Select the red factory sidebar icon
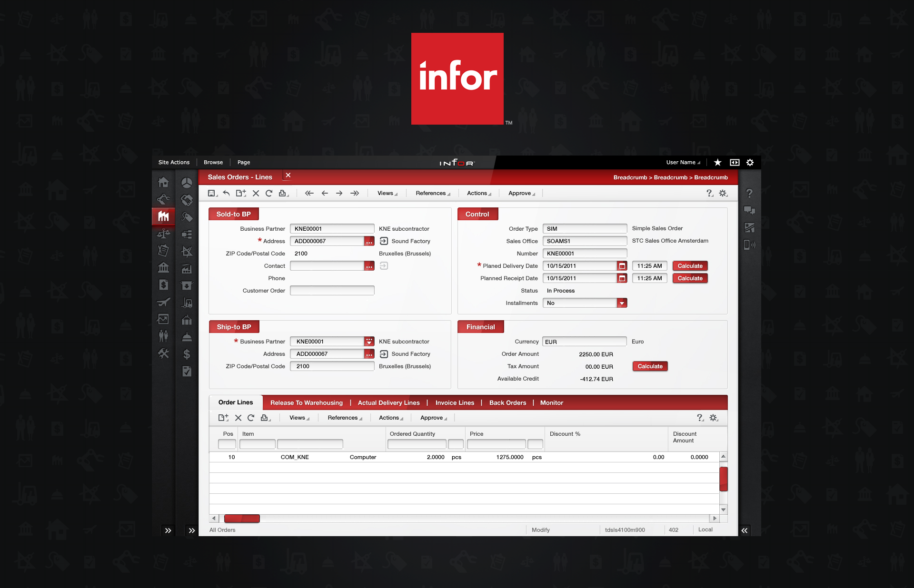The width and height of the screenshot is (914, 588). coord(163,216)
